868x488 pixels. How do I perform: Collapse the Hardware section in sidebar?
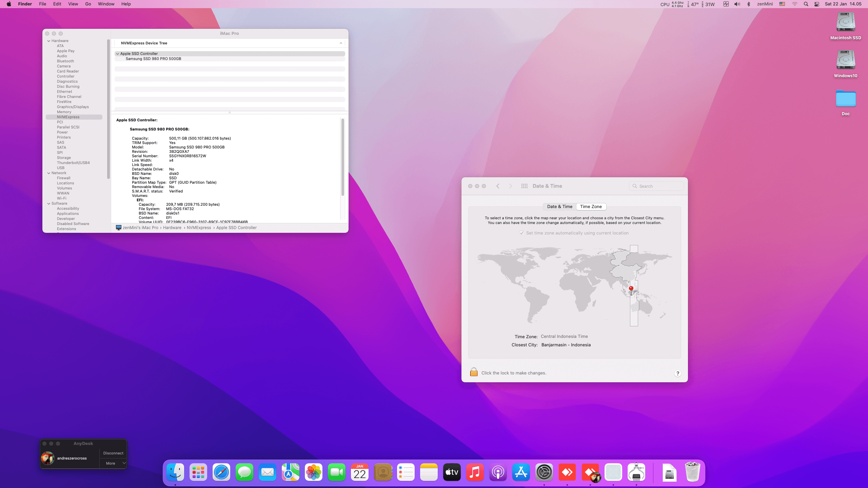tap(49, 41)
